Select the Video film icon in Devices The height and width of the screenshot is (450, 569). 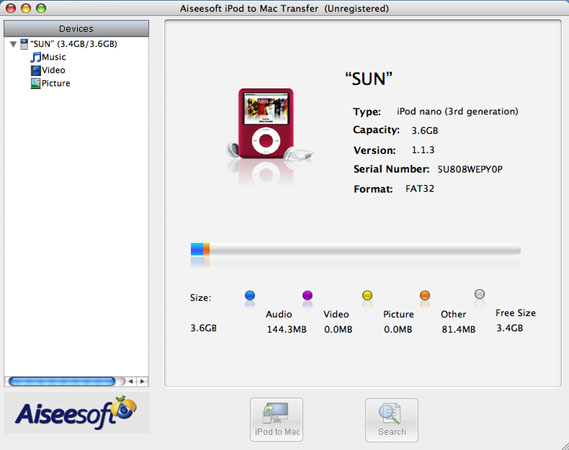click(36, 70)
